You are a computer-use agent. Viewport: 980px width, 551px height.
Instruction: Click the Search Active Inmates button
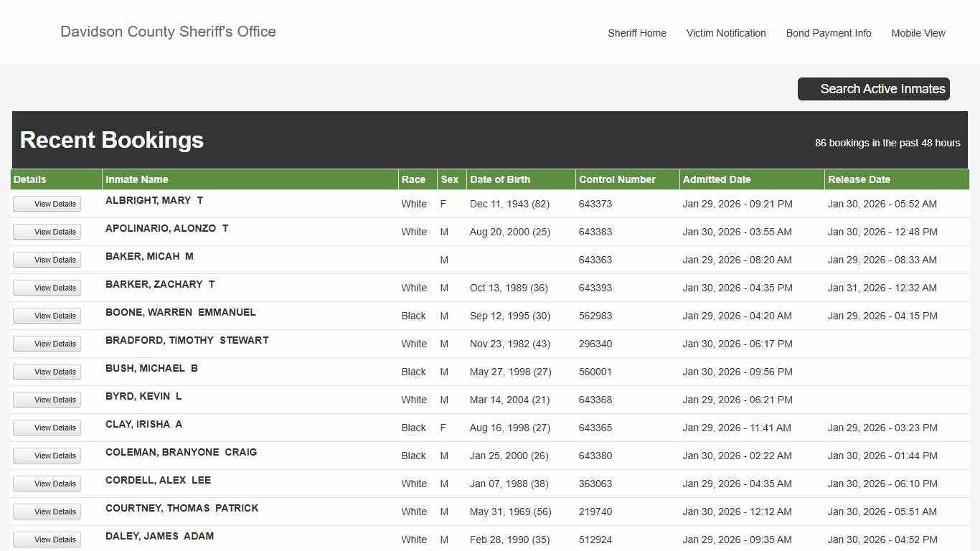tap(873, 89)
